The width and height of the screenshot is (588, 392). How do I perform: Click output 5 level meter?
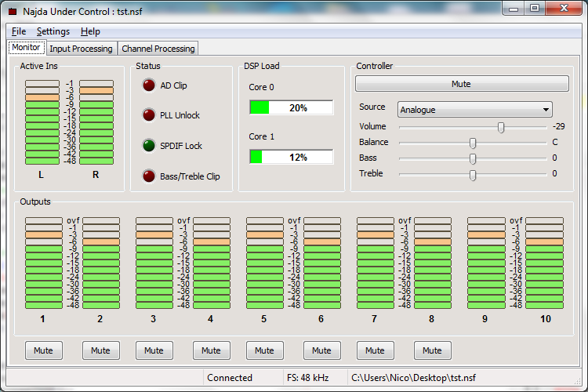click(265, 263)
